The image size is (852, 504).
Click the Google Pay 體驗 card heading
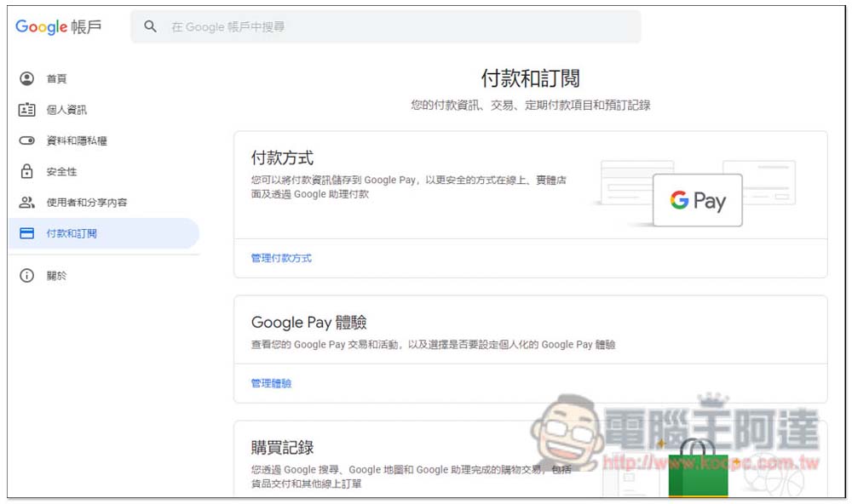pyautogui.click(x=308, y=323)
